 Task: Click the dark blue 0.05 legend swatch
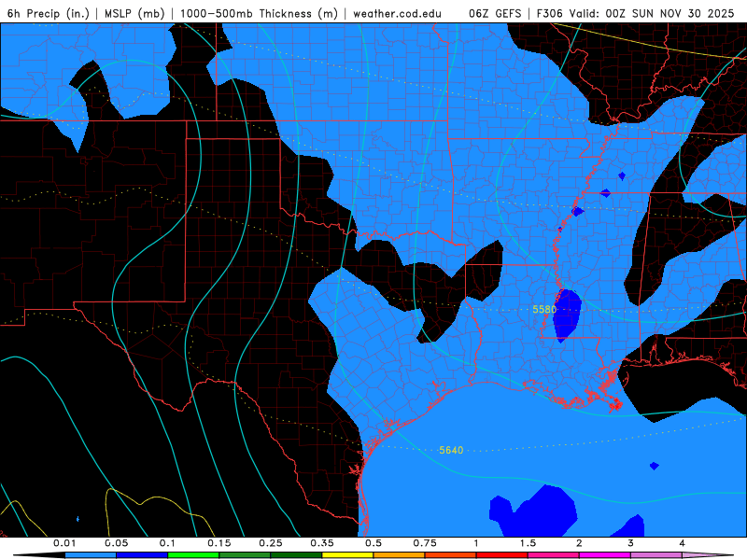[142, 555]
